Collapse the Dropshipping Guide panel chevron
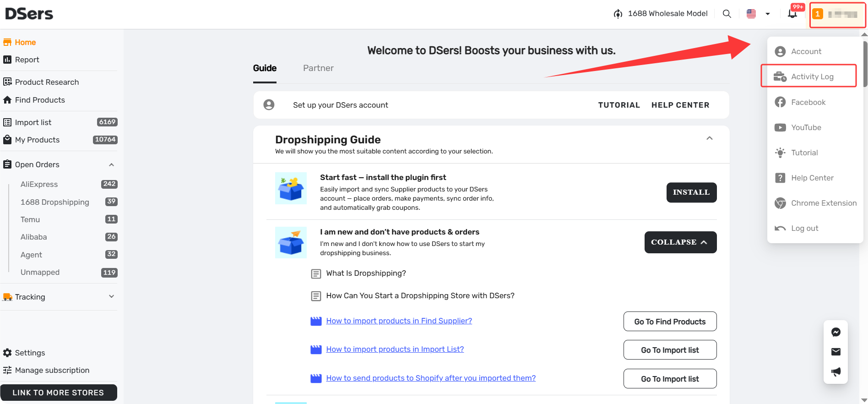The width and height of the screenshot is (868, 404). coord(710,138)
